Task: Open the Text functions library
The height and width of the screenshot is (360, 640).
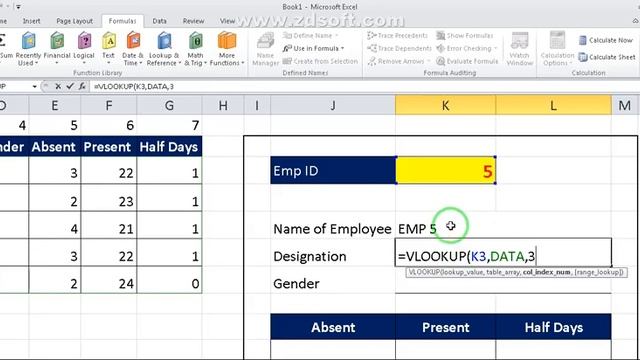Action: coord(108,49)
